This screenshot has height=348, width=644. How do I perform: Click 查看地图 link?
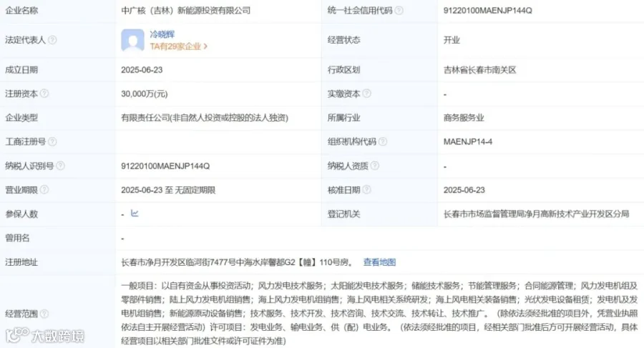(x=379, y=262)
